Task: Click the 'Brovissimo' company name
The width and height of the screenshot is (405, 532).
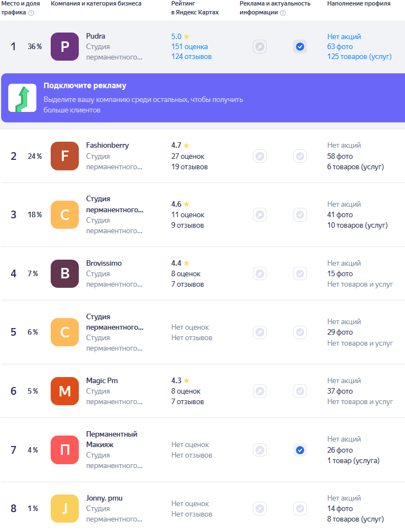Action: point(104,263)
